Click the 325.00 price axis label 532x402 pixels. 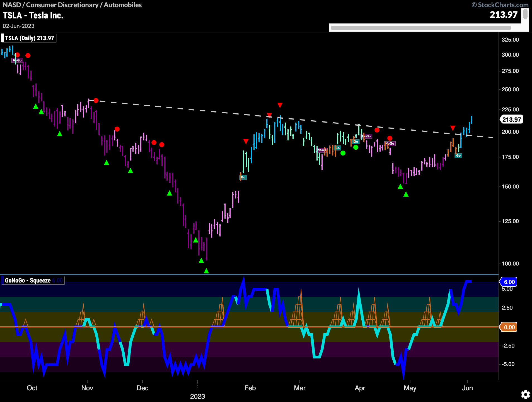(510, 40)
